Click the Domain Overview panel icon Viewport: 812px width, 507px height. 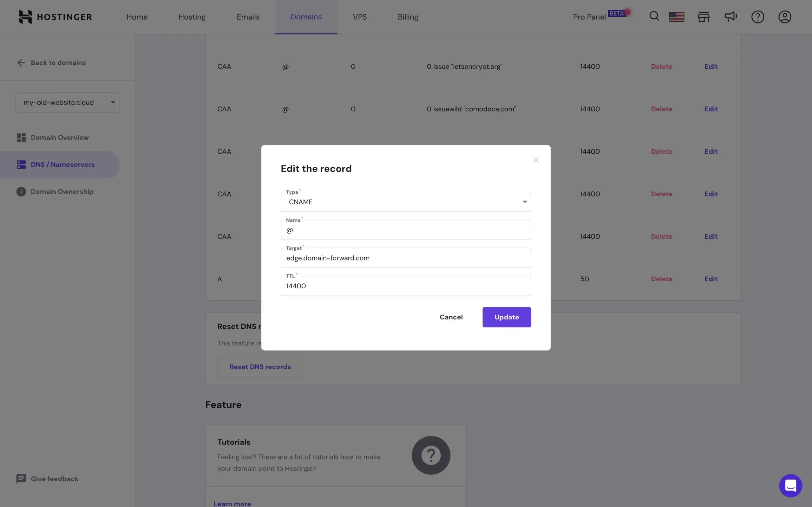pyautogui.click(x=21, y=137)
